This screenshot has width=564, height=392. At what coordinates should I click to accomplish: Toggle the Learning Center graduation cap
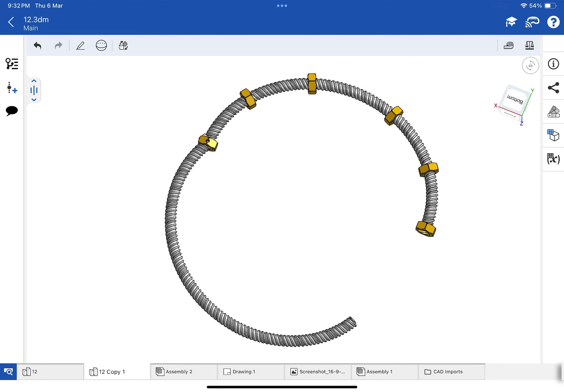click(511, 22)
